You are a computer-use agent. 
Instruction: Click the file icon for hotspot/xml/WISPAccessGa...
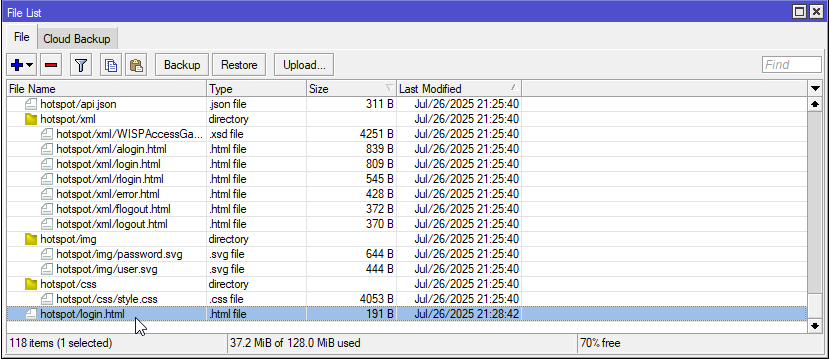tap(47, 134)
